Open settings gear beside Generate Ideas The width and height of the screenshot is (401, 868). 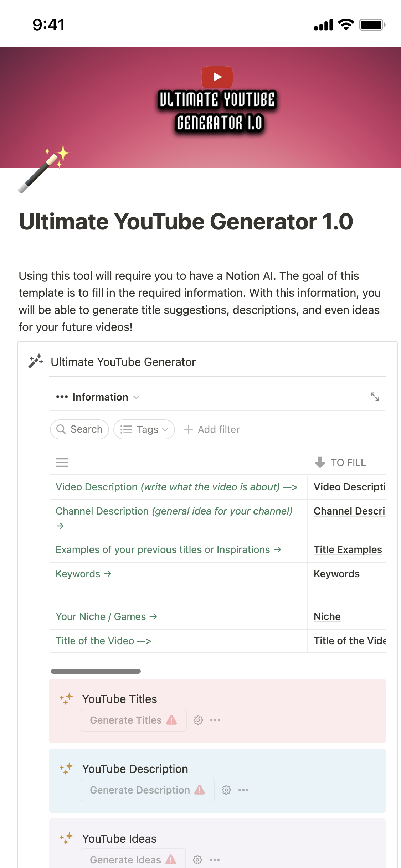coord(197,860)
